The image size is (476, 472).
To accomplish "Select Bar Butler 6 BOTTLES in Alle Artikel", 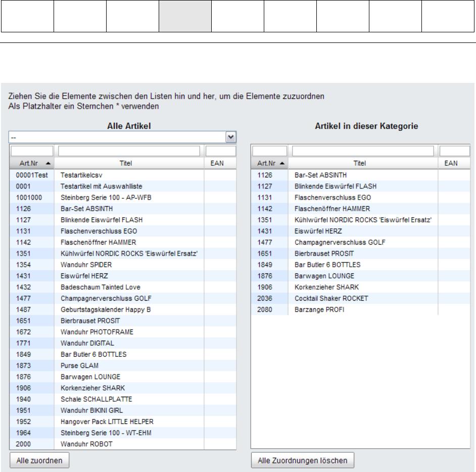I will click(x=123, y=355).
